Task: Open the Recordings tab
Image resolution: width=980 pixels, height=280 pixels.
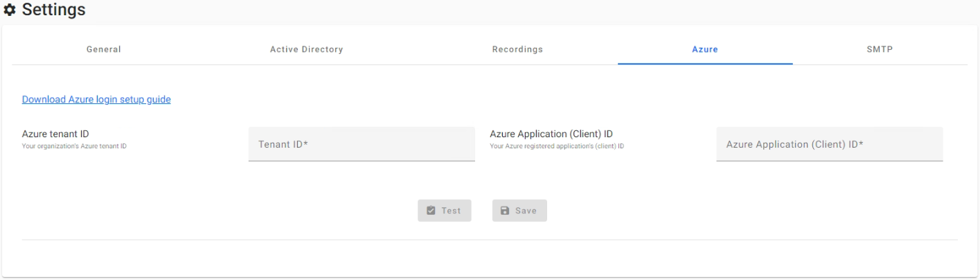Action: [x=517, y=49]
